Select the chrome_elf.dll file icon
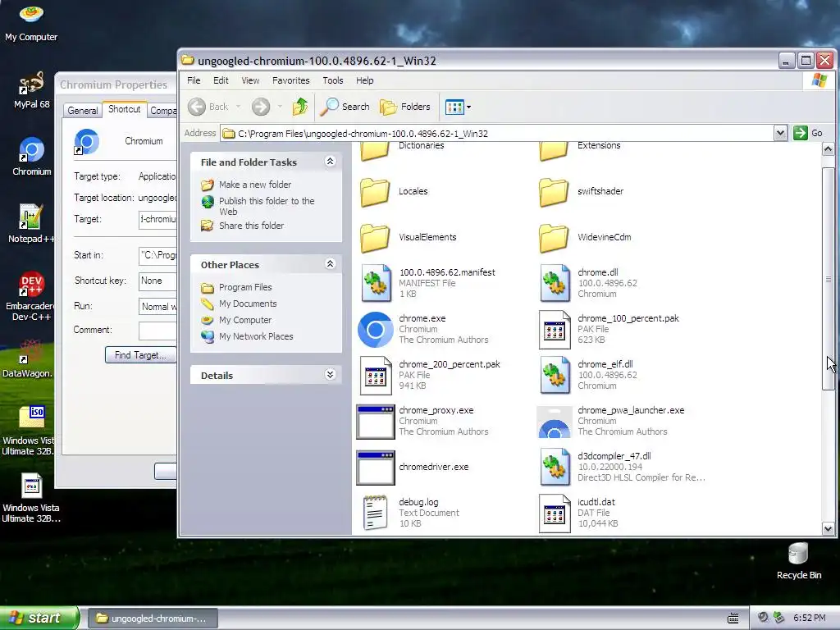Image resolution: width=840 pixels, height=630 pixels. point(555,375)
